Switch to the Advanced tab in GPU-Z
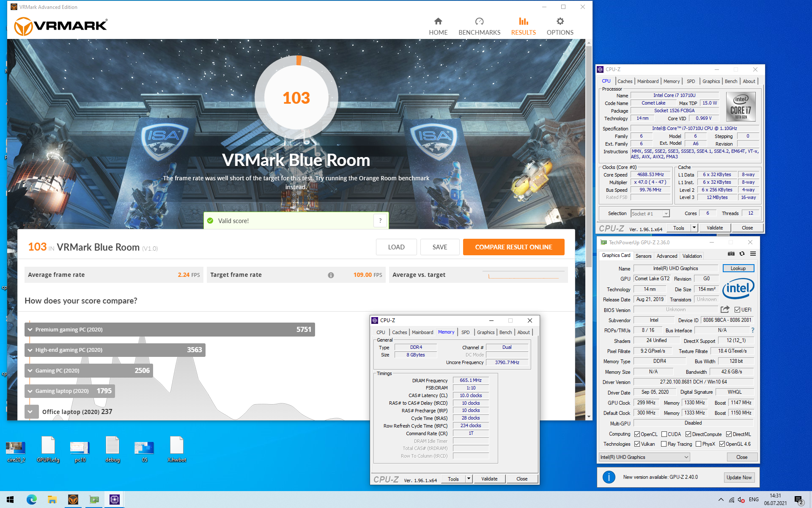 click(667, 256)
